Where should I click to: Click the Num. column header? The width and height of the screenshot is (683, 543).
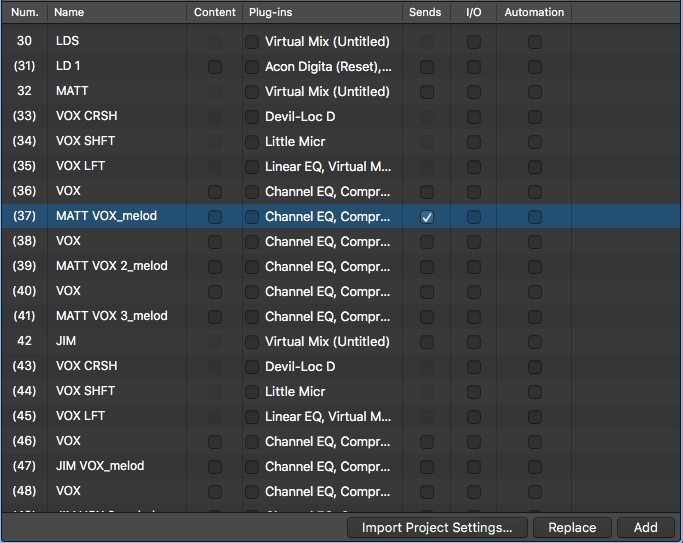(x=25, y=12)
